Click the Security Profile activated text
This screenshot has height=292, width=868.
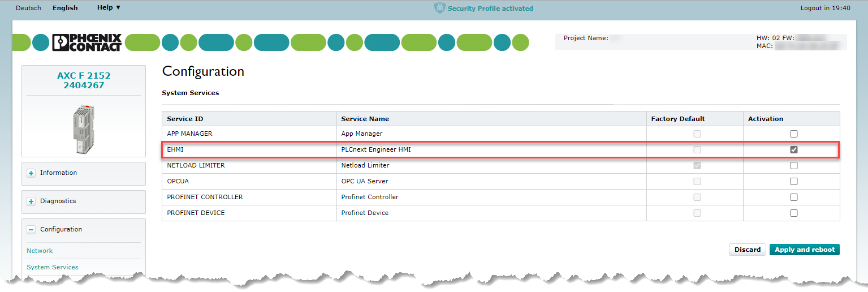(x=490, y=8)
